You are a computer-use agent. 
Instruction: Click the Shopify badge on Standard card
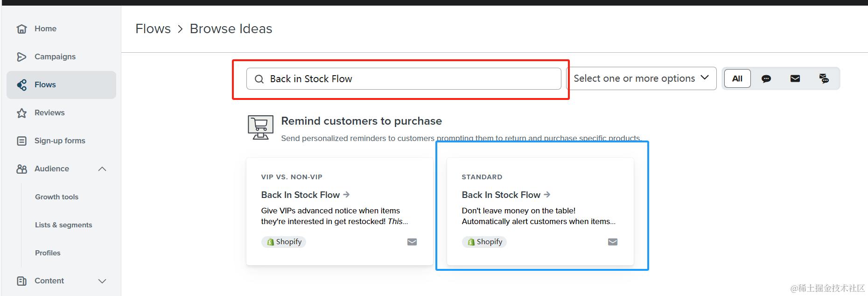[484, 242]
